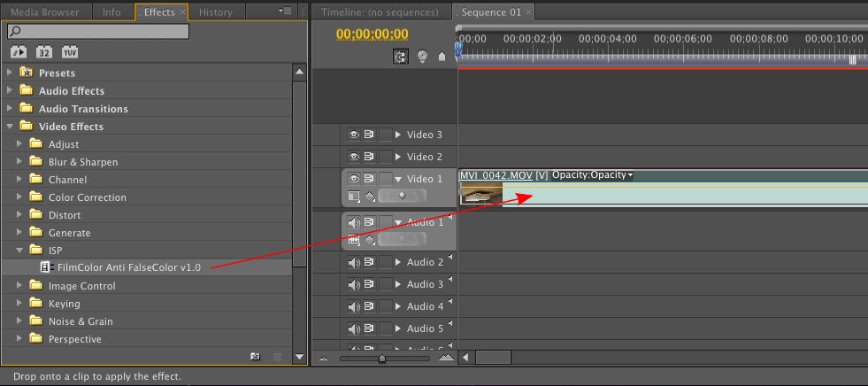This screenshot has height=386, width=868.
Task: Click the Snap toggle in the timeline header
Action: click(401, 56)
